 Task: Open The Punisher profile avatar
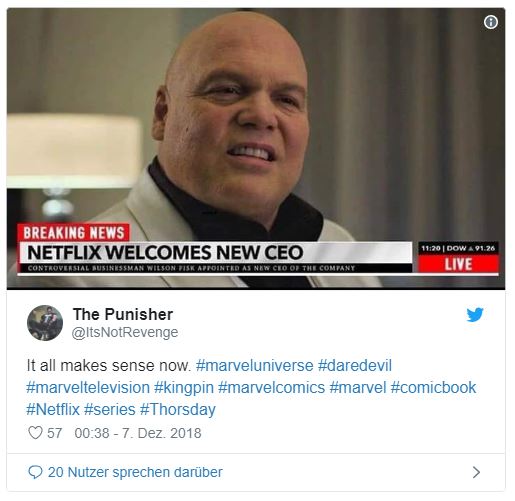45,323
